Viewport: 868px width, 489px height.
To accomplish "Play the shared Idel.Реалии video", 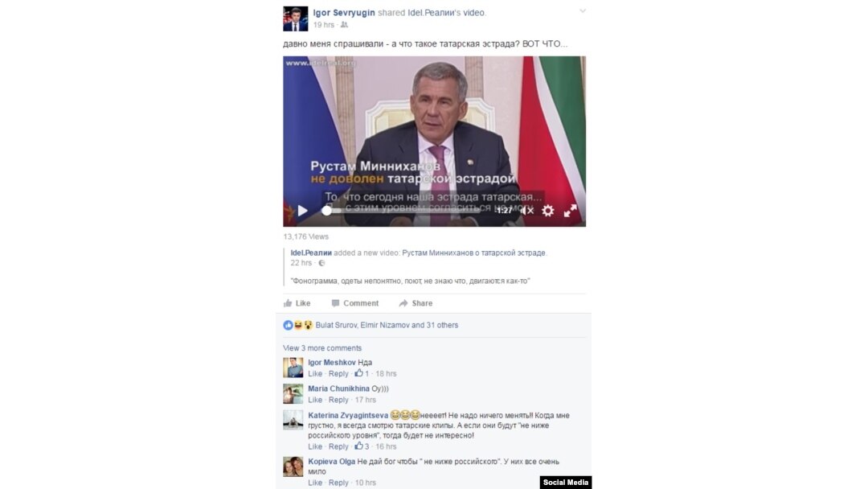I will [302, 211].
